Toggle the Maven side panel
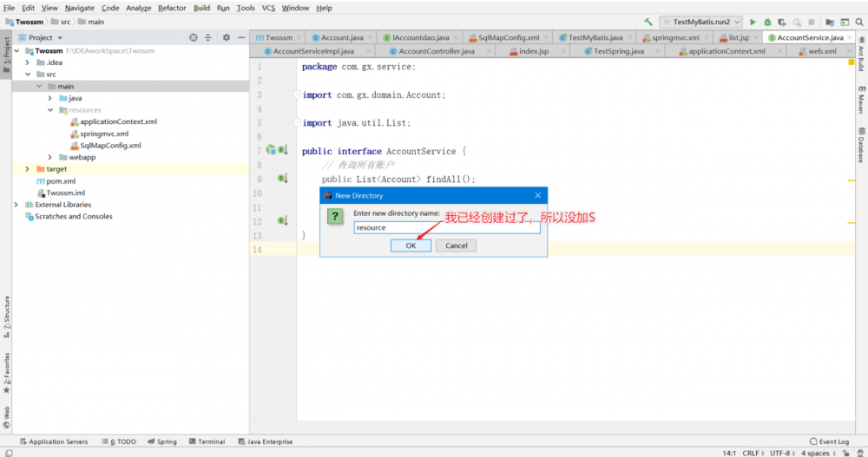868x457 pixels. click(860, 98)
